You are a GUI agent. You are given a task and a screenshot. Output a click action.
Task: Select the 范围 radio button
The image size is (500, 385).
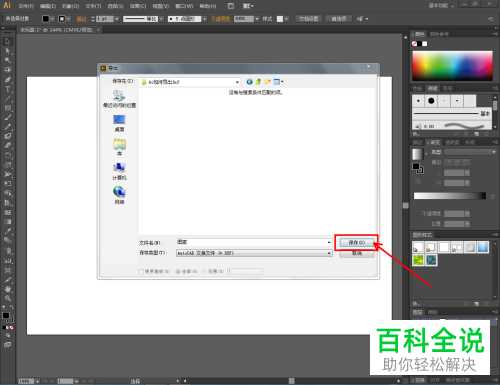pyautogui.click(x=205, y=271)
